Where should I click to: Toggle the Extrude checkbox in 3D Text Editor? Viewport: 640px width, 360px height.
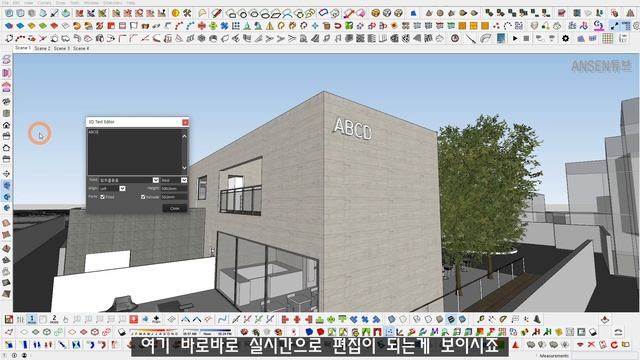tap(143, 197)
